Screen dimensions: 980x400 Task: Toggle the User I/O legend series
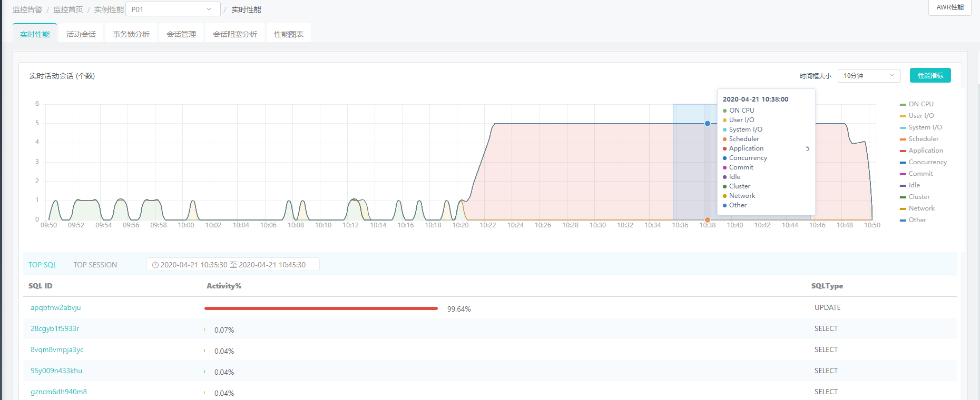coord(917,116)
